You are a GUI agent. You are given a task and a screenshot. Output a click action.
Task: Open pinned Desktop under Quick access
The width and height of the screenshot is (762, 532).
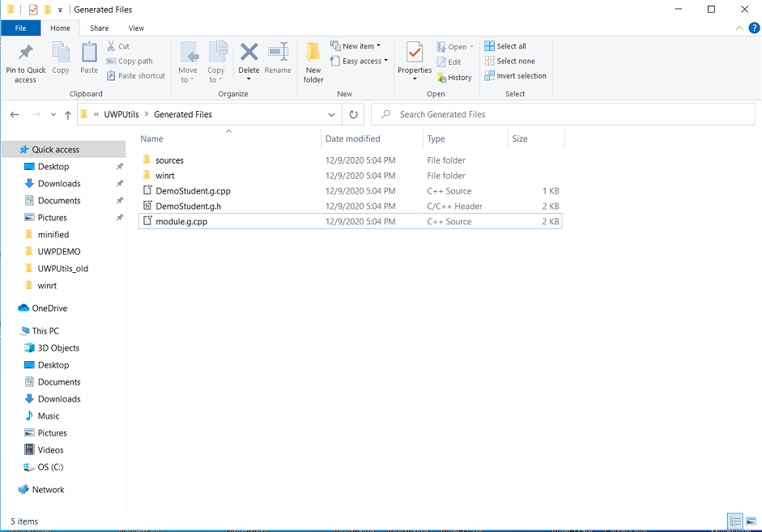pyautogui.click(x=53, y=167)
